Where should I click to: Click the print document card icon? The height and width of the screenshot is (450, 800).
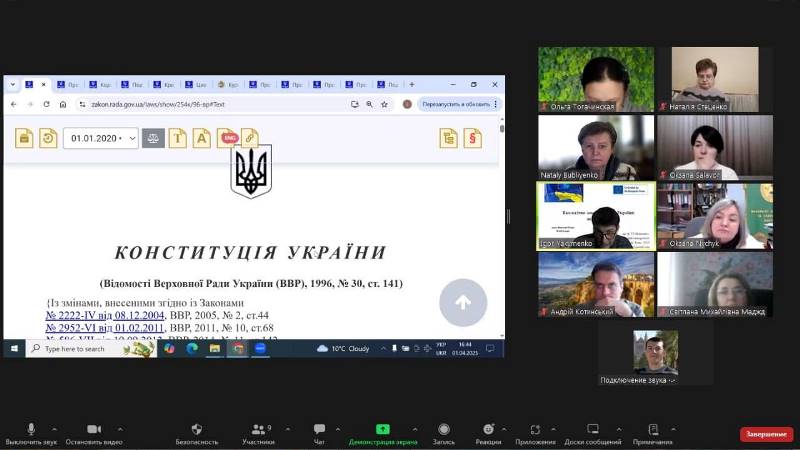pos(24,138)
